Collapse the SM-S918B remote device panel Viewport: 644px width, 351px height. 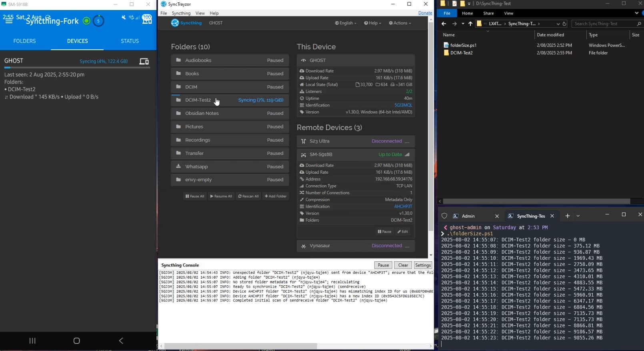(356, 154)
